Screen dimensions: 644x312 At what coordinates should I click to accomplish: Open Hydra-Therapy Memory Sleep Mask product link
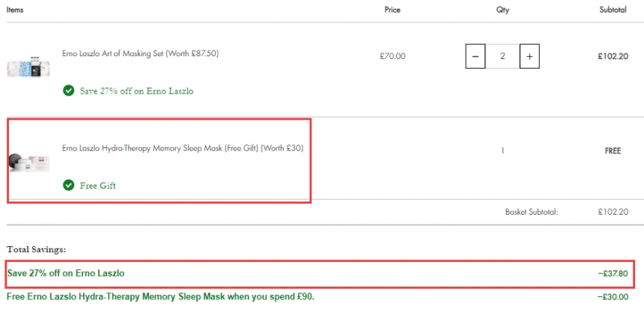183,148
